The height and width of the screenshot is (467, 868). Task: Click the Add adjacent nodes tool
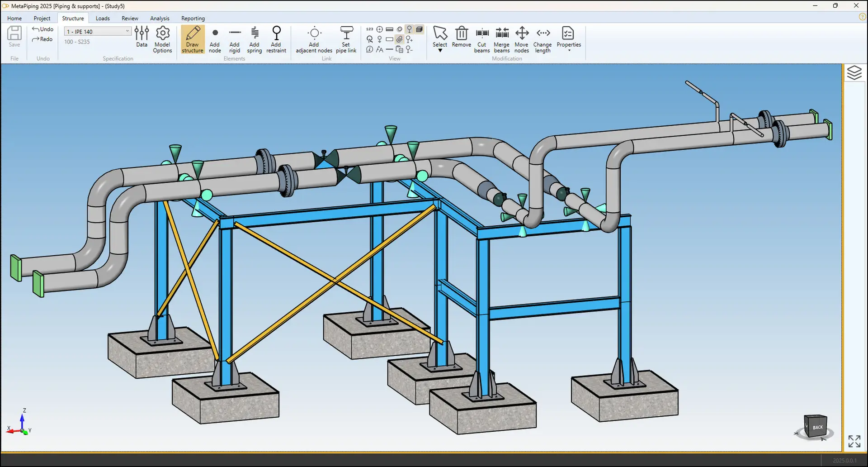(314, 39)
